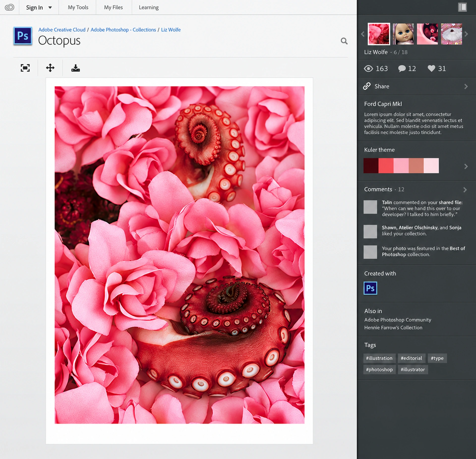Click the Octopus page title
The width and height of the screenshot is (476, 459).
point(59,40)
